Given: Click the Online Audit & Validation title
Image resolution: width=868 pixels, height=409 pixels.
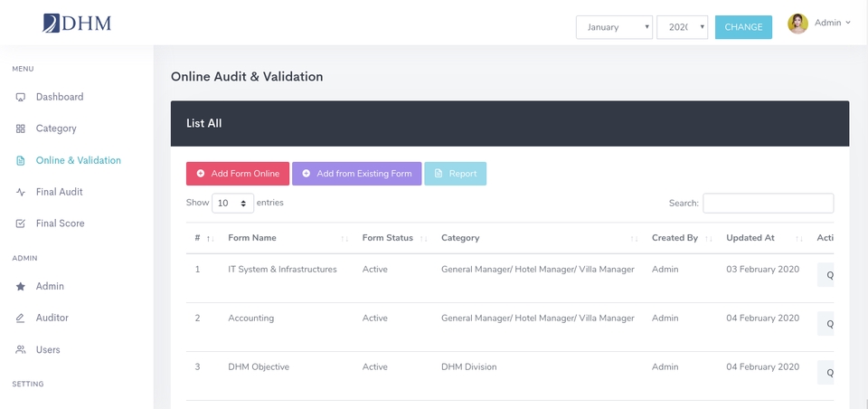Looking at the screenshot, I should 247,77.
